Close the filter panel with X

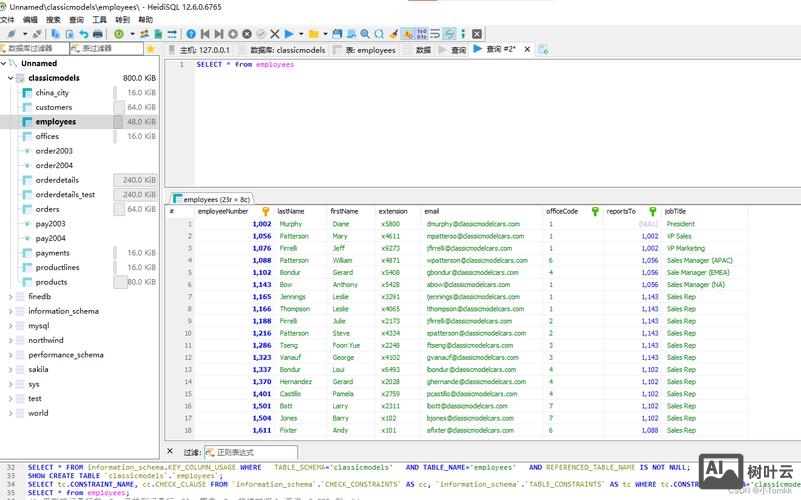click(x=170, y=451)
